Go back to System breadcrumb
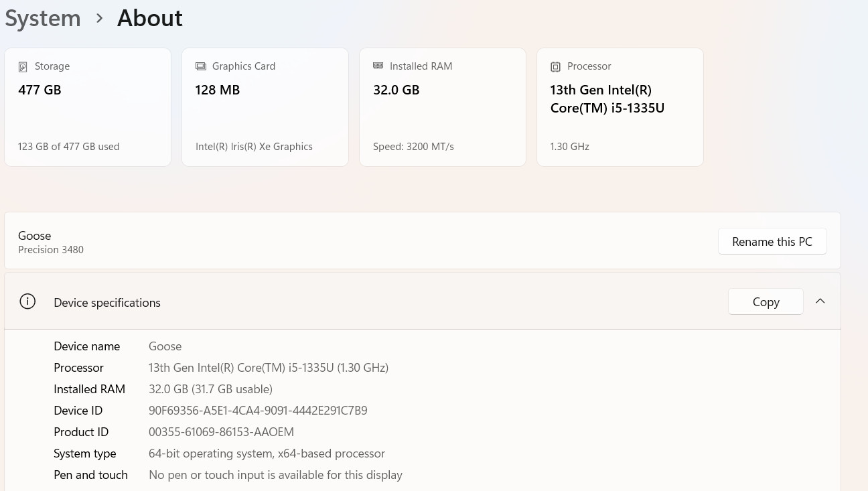868x491 pixels. pyautogui.click(x=43, y=18)
